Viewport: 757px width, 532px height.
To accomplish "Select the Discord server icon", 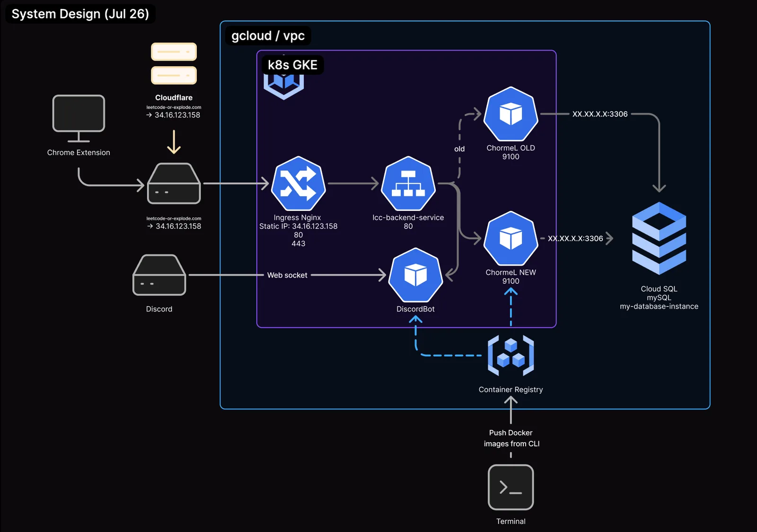I will (x=159, y=275).
